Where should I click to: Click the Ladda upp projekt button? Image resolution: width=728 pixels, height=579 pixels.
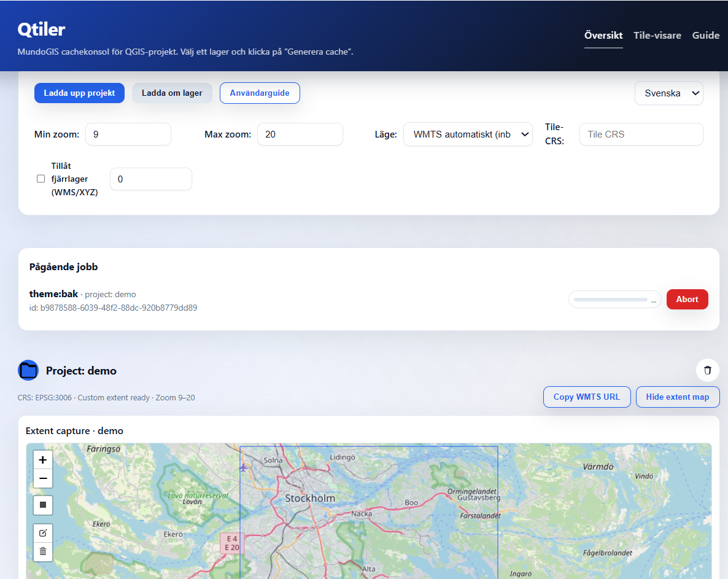click(79, 93)
